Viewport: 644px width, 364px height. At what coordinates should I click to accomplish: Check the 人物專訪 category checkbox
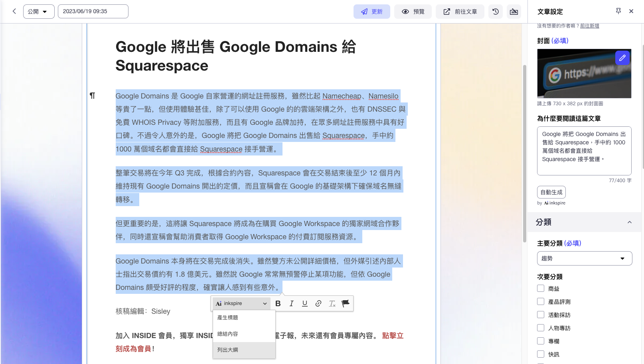coord(541,328)
